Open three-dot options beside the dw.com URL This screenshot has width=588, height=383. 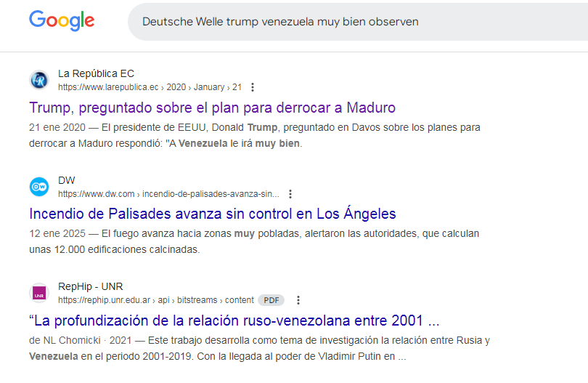(290, 194)
